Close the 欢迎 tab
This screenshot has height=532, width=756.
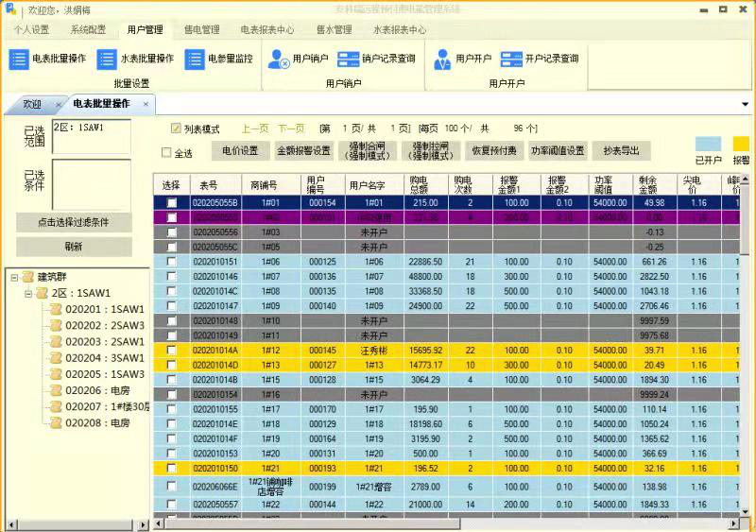click(x=59, y=104)
